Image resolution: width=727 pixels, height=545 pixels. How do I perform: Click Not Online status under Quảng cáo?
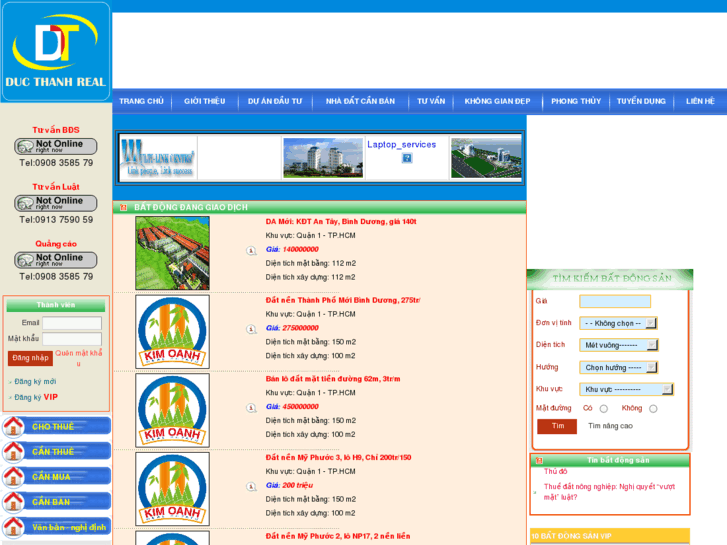(56, 260)
